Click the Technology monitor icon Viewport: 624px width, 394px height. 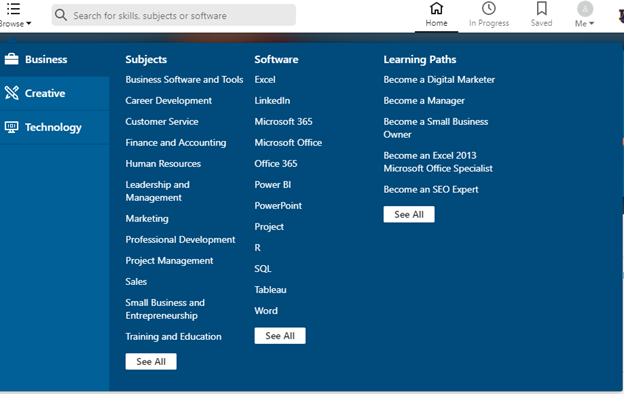pyautogui.click(x=12, y=127)
